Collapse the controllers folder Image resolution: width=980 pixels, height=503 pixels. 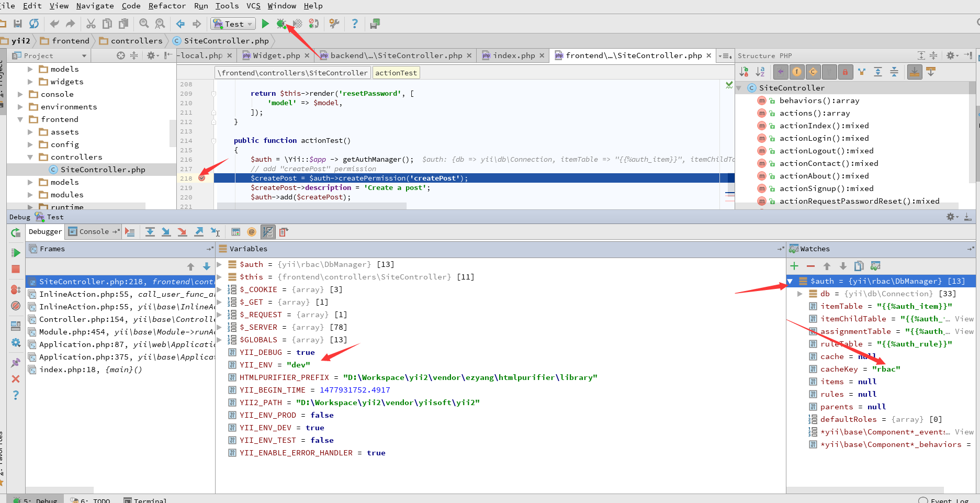click(30, 157)
